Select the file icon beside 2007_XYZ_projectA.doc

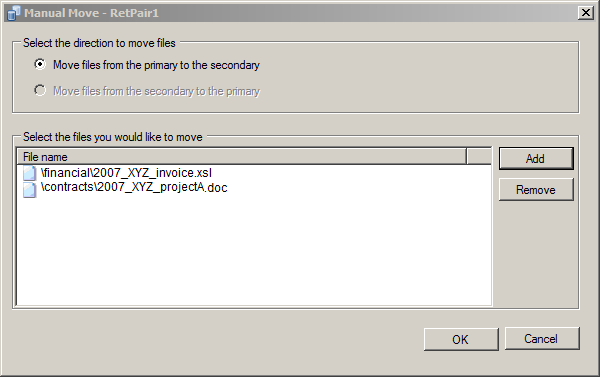coord(29,189)
